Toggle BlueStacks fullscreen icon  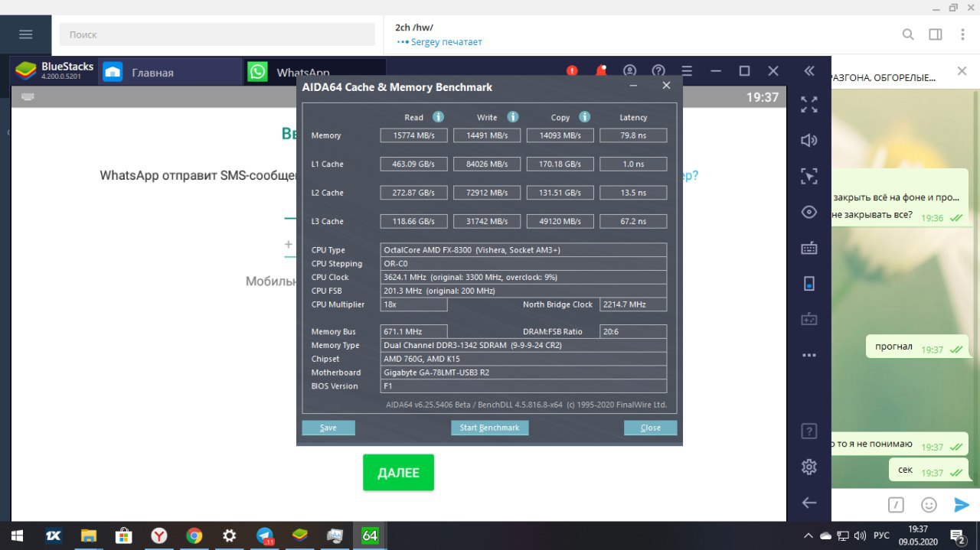pyautogui.click(x=809, y=105)
